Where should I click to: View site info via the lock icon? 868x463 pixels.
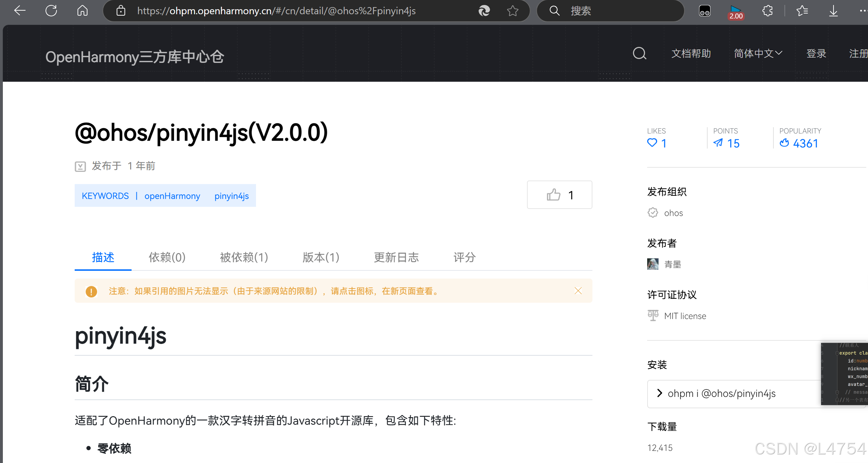121,11
